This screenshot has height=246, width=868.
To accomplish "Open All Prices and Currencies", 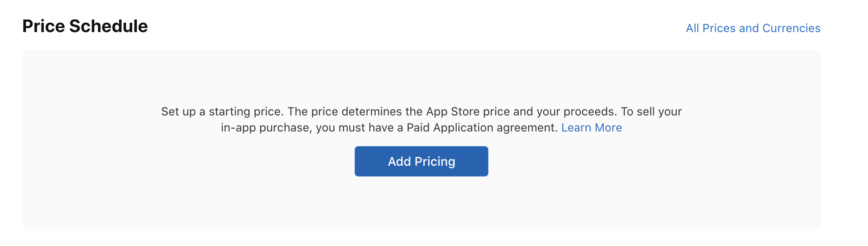I will pyautogui.click(x=753, y=29).
